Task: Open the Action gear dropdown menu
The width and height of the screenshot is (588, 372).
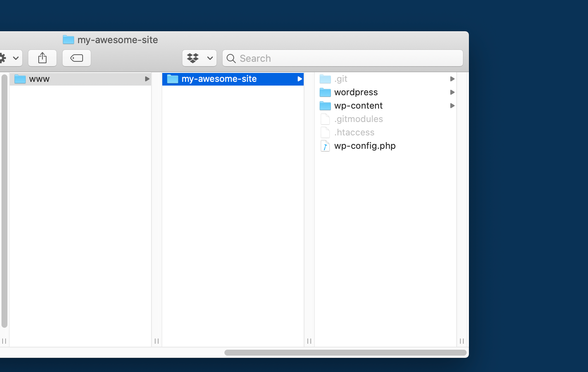Action: pyautogui.click(x=9, y=58)
